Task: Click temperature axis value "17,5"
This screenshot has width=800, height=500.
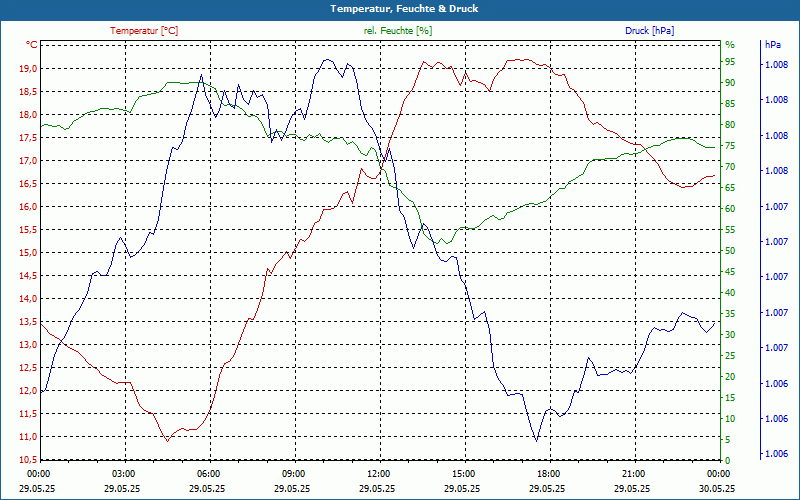Action: 29,138
